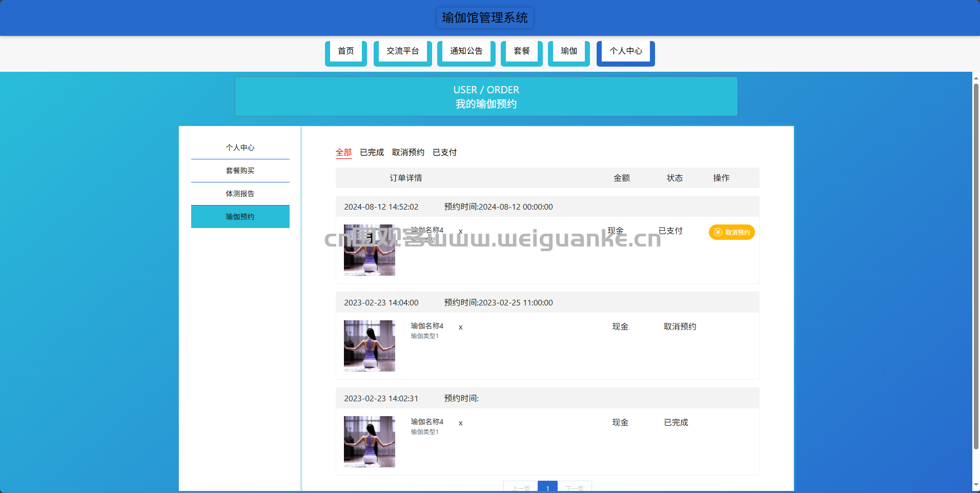
Task: Open yoga thumbnail of 已完成 order
Action: point(370,442)
